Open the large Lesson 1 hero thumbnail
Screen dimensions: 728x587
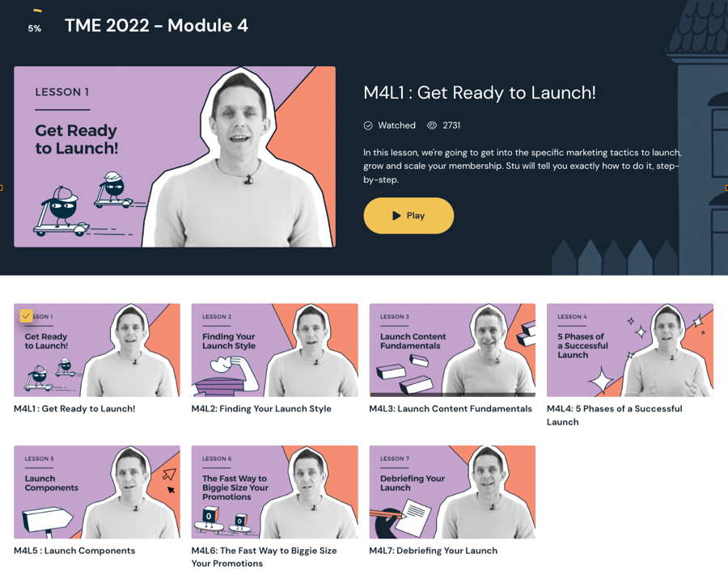pos(175,157)
